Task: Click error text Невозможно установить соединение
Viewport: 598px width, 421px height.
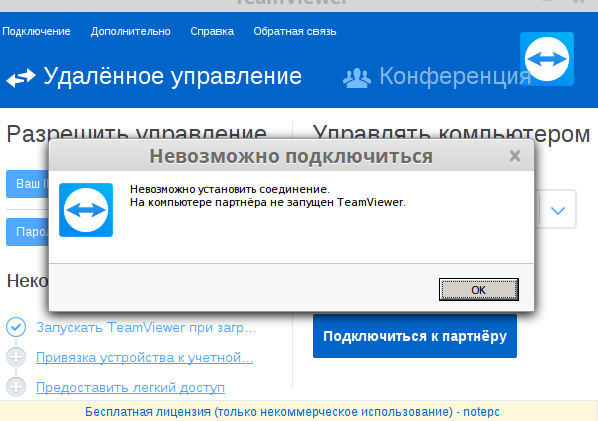Action: pos(230,189)
